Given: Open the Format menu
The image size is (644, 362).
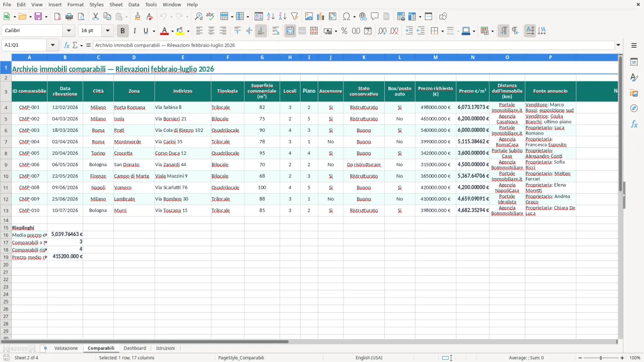Looking at the screenshot, I should 75,4.
